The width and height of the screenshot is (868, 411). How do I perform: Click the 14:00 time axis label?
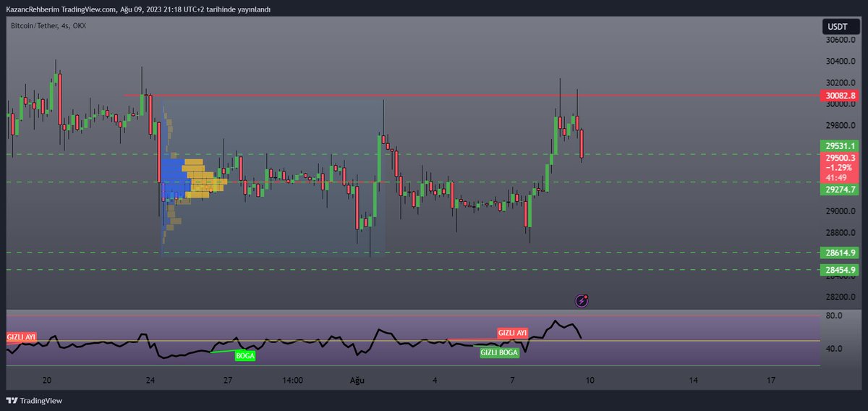[292, 380]
